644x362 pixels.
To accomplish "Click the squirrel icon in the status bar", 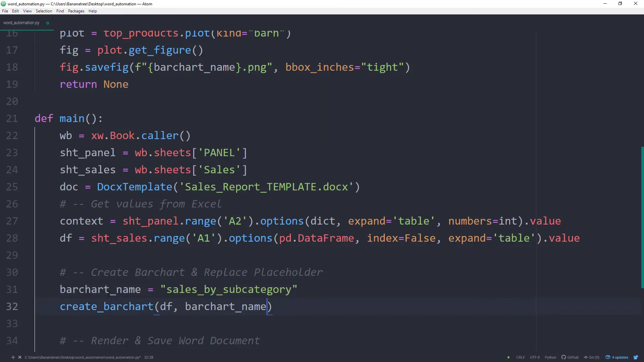I will coord(636,357).
